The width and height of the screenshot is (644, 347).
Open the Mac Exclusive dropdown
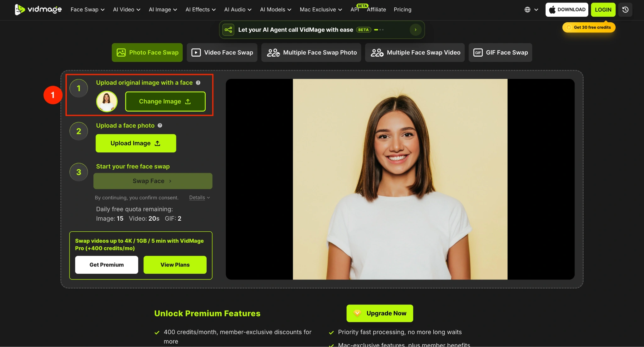click(321, 9)
